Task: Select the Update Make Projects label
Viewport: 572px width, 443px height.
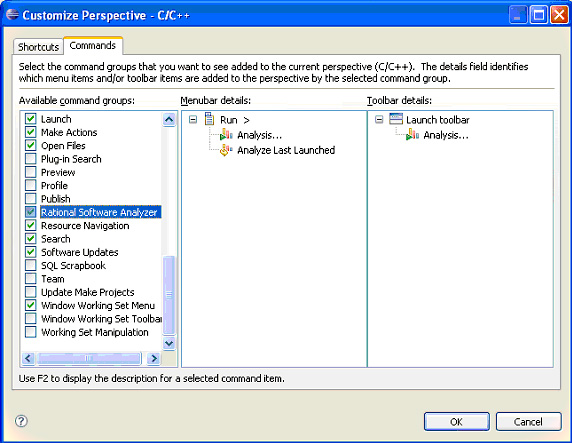Action: (88, 292)
